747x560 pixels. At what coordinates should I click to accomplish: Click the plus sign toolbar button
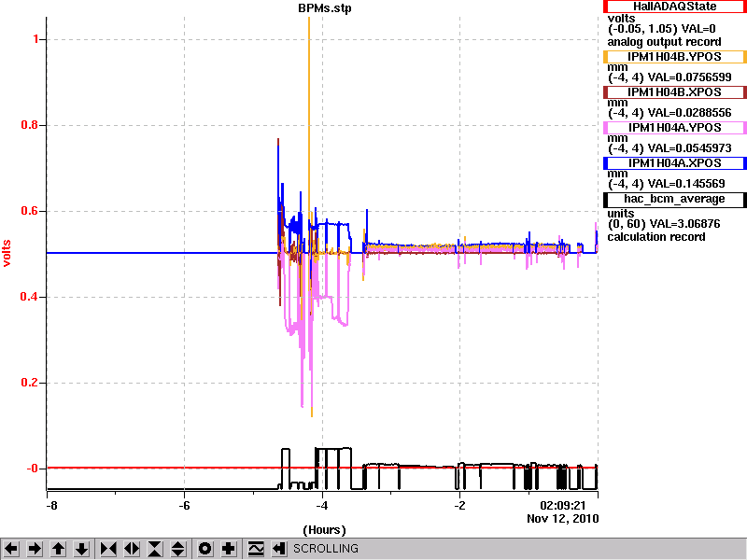click(x=229, y=549)
